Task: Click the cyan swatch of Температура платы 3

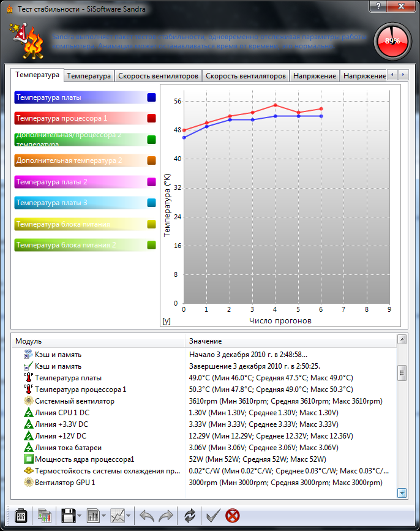Action: [152, 203]
